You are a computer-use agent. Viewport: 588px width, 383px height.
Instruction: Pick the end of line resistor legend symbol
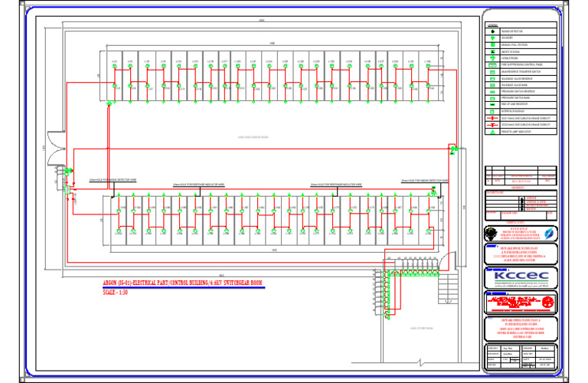click(x=493, y=105)
